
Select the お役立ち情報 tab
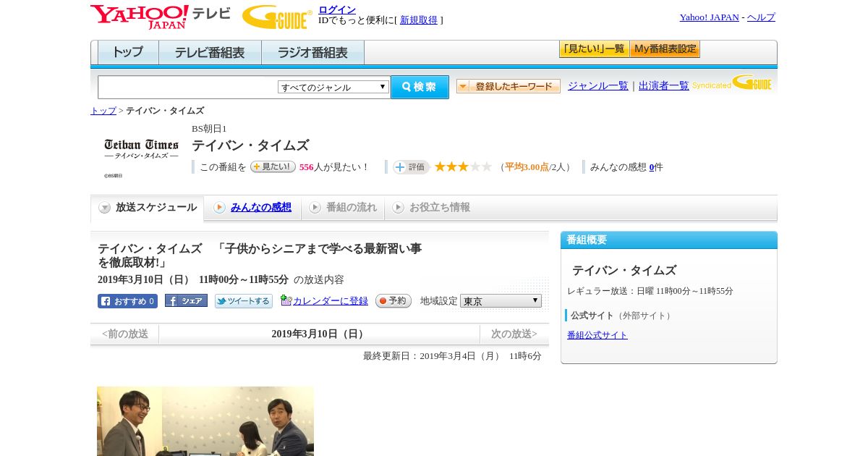coord(431,208)
